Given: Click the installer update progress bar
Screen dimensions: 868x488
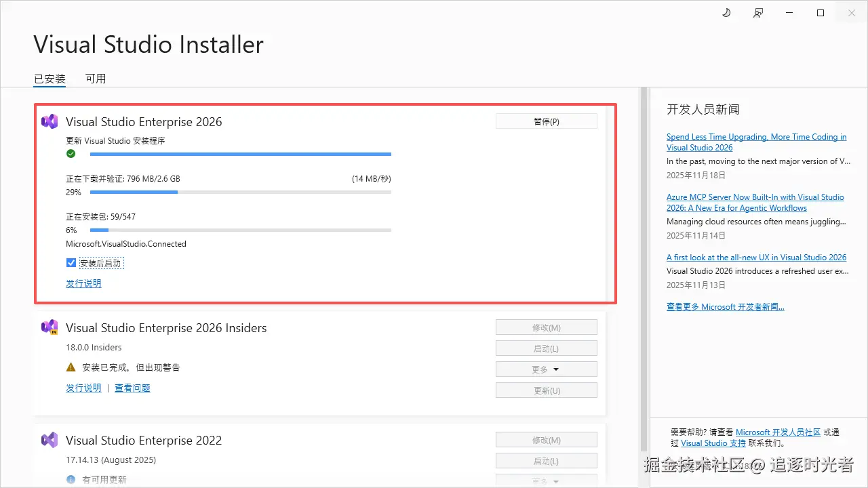Looking at the screenshot, I should pos(241,155).
